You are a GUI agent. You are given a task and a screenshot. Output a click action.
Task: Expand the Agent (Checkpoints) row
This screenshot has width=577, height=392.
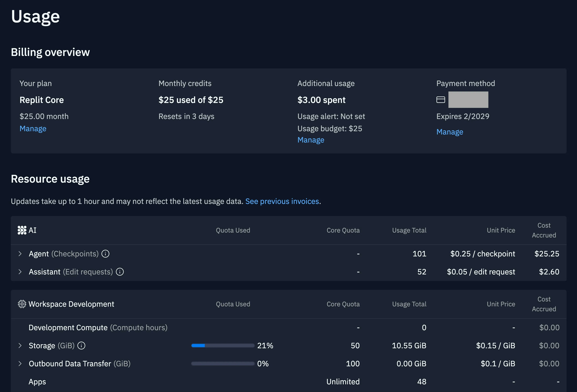20,253
